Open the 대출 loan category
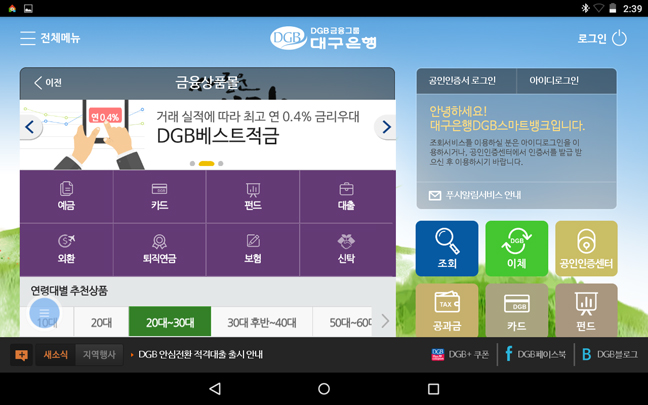The height and width of the screenshot is (405, 648). (x=346, y=196)
